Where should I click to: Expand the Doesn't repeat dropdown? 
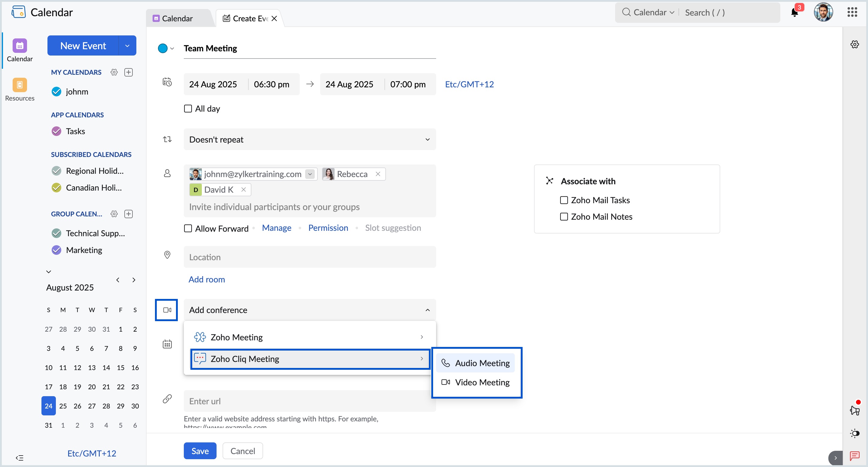309,139
